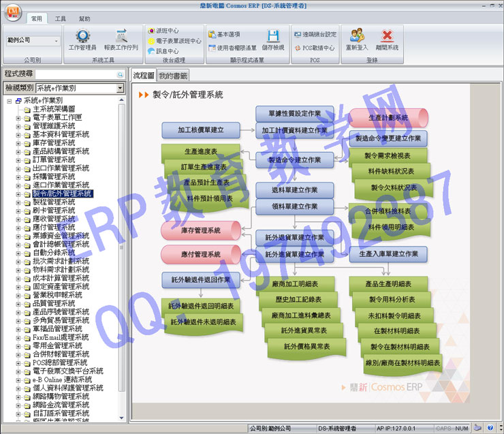Screen dimensions: 504x434
Task: Select POS總部管理系統 in tree
Action: click(x=60, y=363)
